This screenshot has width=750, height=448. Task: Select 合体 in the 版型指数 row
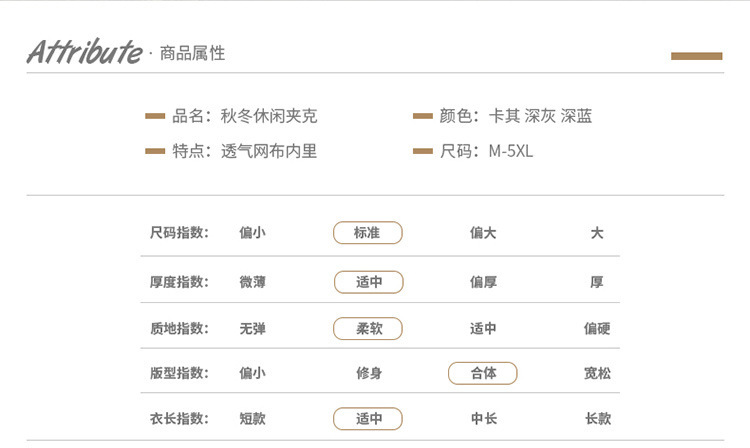tap(483, 373)
